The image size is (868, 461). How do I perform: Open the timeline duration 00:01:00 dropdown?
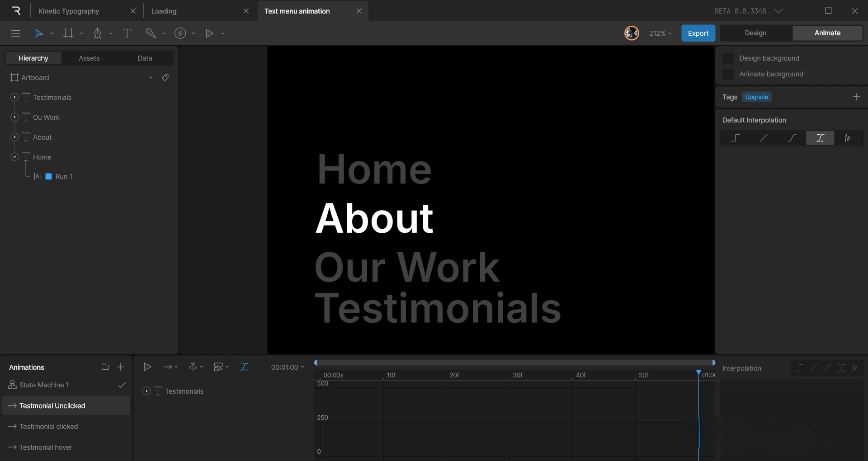pyautogui.click(x=288, y=367)
